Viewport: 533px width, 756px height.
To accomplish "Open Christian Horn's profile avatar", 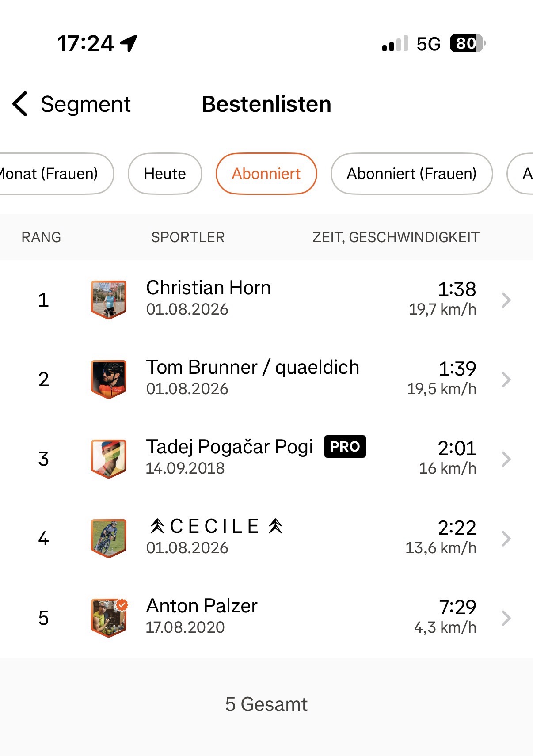I will (109, 300).
